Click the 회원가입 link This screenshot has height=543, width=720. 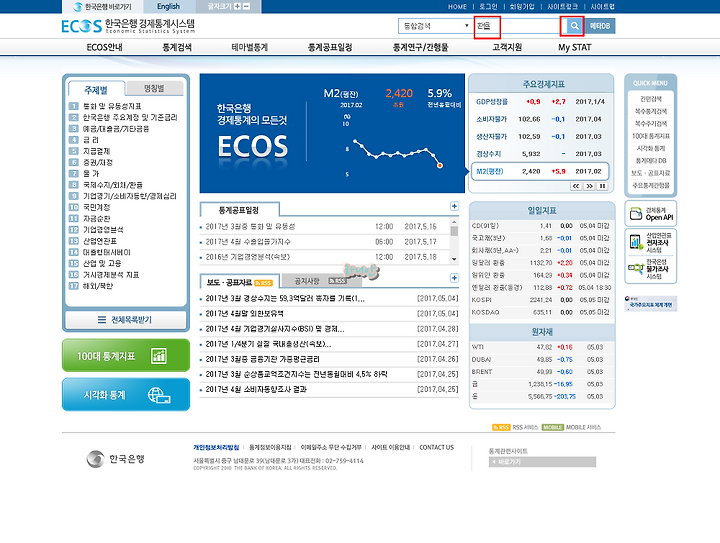coord(522,7)
